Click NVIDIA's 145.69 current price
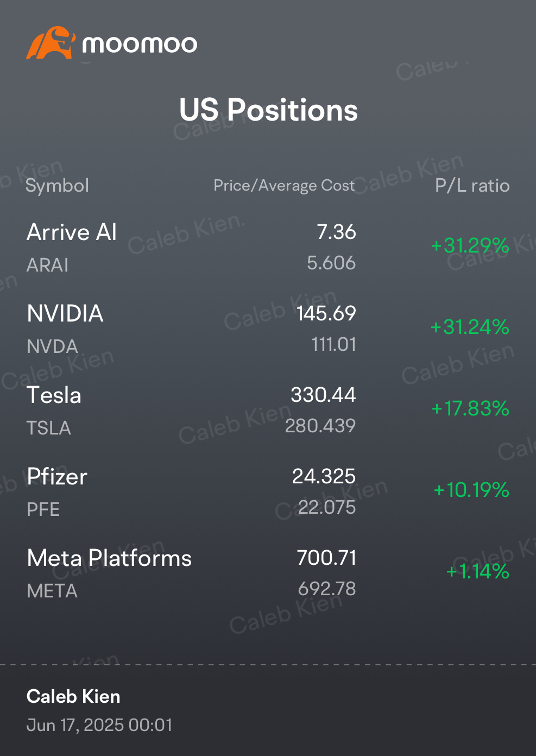Image resolution: width=536 pixels, height=756 pixels. [326, 313]
